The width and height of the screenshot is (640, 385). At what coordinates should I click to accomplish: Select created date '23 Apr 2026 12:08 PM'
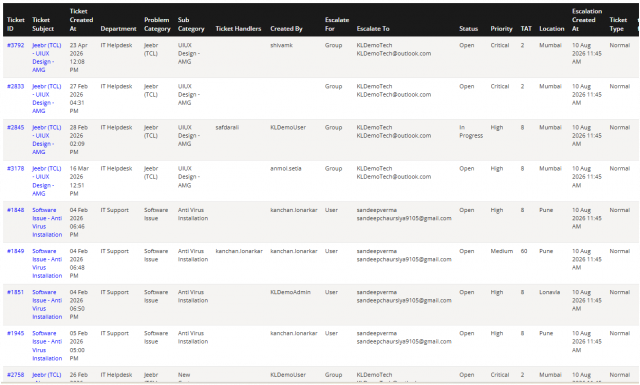pyautogui.click(x=78, y=58)
